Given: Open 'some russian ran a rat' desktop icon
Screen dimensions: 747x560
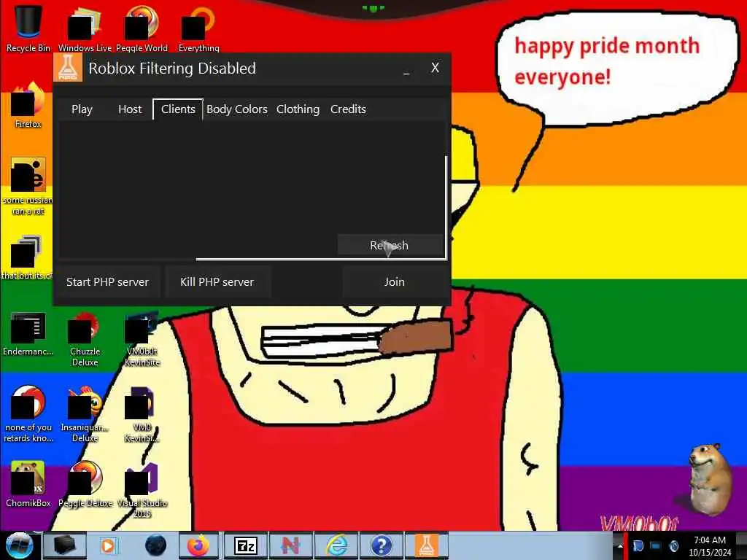Looking at the screenshot, I should [x=28, y=186].
